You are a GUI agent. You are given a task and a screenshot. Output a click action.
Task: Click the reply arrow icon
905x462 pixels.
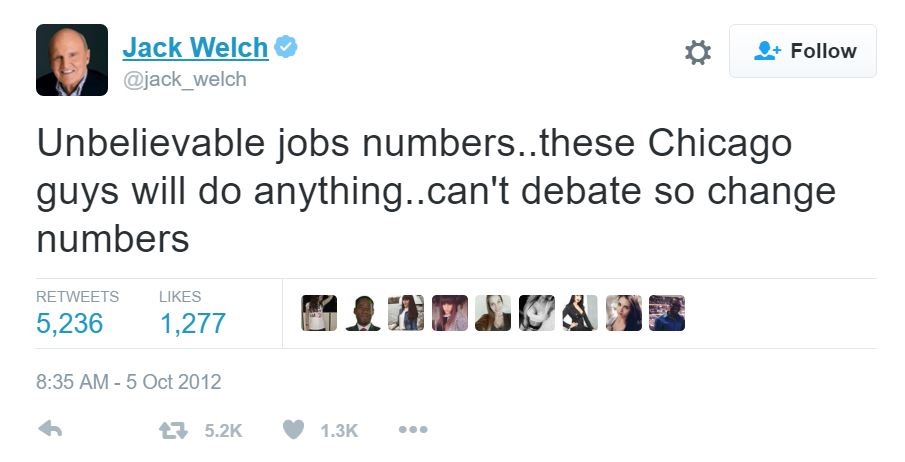pyautogui.click(x=49, y=429)
